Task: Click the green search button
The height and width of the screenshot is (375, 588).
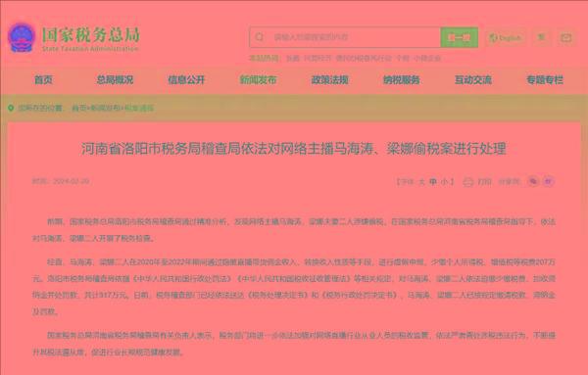Action: [x=459, y=37]
